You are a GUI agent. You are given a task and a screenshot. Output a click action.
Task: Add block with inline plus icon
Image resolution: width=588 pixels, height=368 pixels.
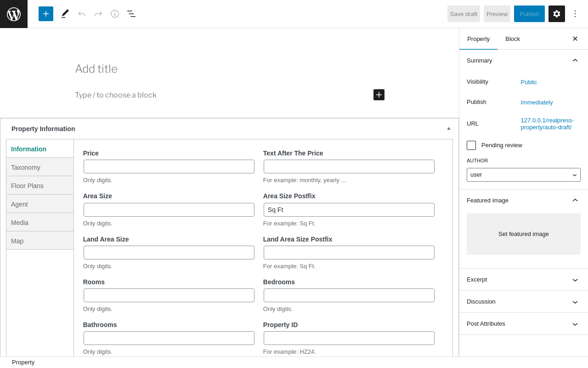pos(379,95)
